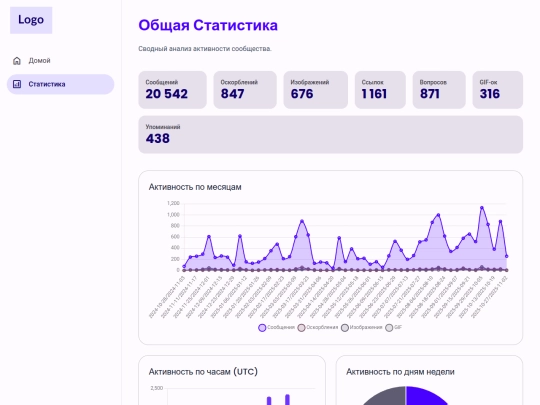Viewport: 540px width, 405px height.
Task: Open the Статистика sidebar item
Action: point(60,84)
